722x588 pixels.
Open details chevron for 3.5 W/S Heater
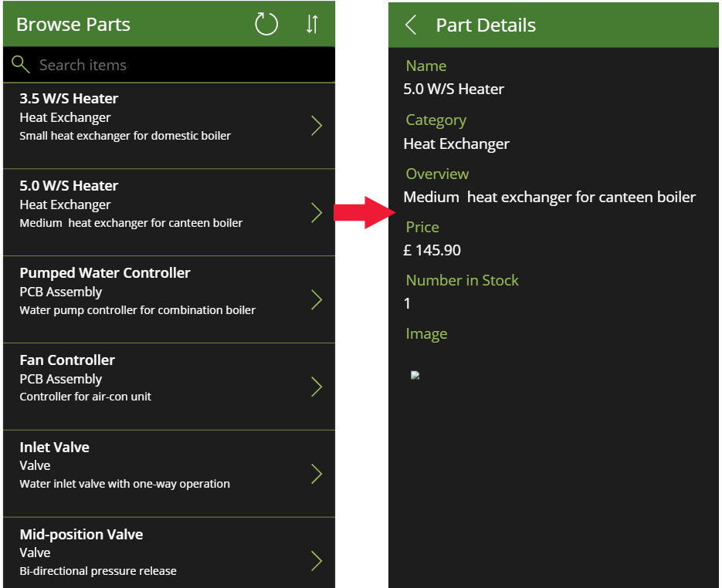(317, 126)
